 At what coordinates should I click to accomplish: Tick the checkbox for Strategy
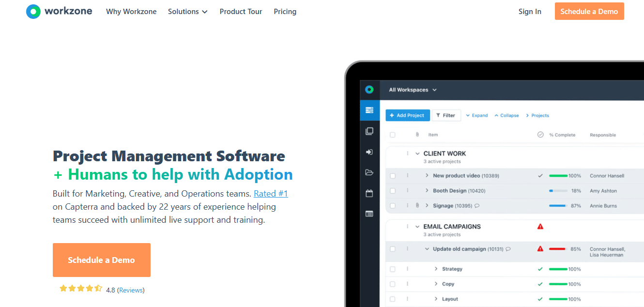pos(393,269)
